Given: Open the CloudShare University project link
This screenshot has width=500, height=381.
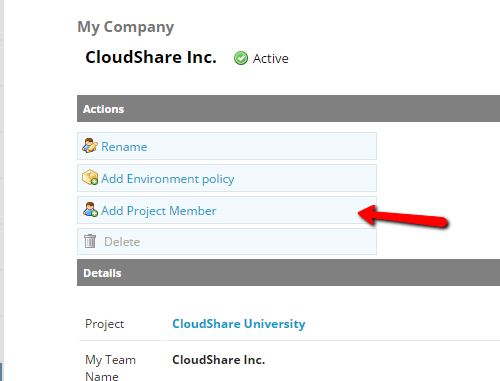Looking at the screenshot, I should tap(239, 324).
